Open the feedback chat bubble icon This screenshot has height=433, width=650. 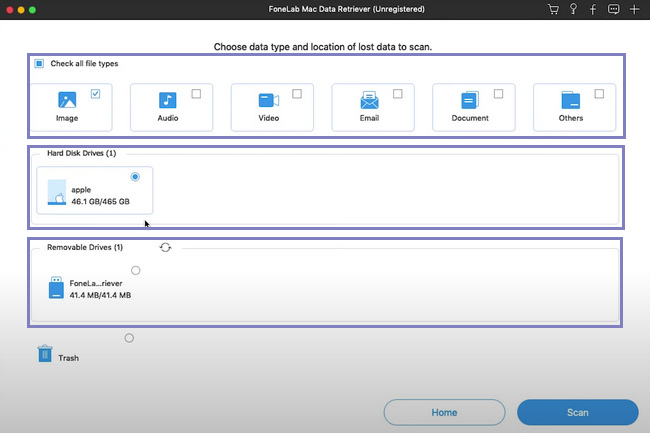click(614, 9)
